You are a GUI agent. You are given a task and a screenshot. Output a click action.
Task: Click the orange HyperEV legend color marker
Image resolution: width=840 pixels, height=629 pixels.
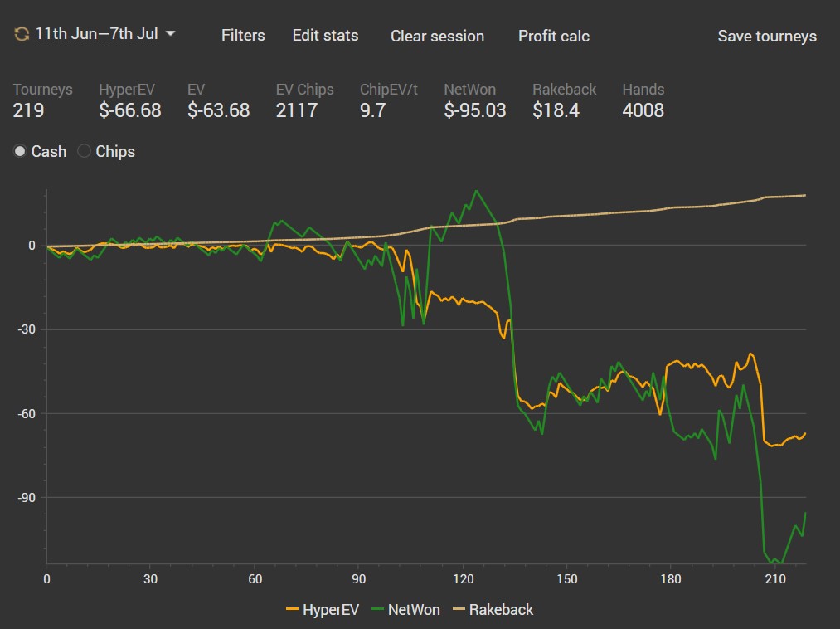click(x=292, y=610)
